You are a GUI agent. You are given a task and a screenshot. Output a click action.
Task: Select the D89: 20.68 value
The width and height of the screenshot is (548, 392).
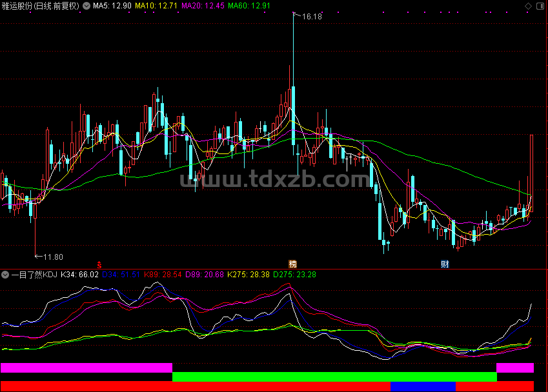(205, 275)
